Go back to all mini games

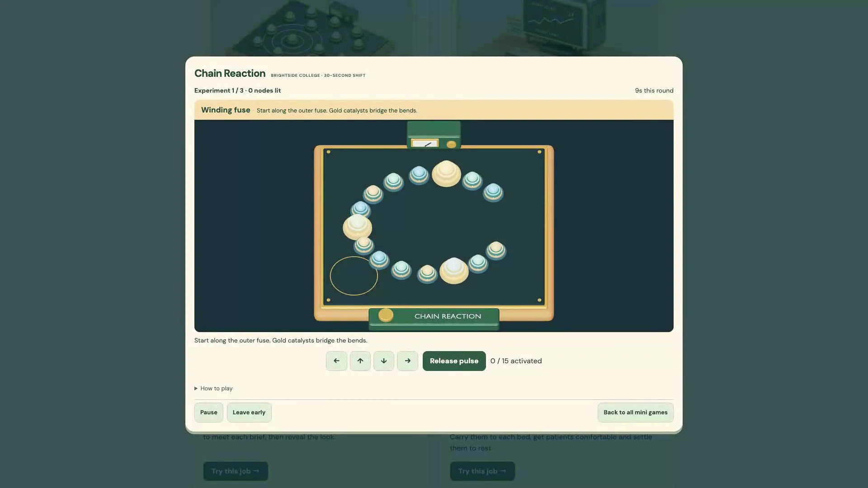pyautogui.click(x=635, y=412)
